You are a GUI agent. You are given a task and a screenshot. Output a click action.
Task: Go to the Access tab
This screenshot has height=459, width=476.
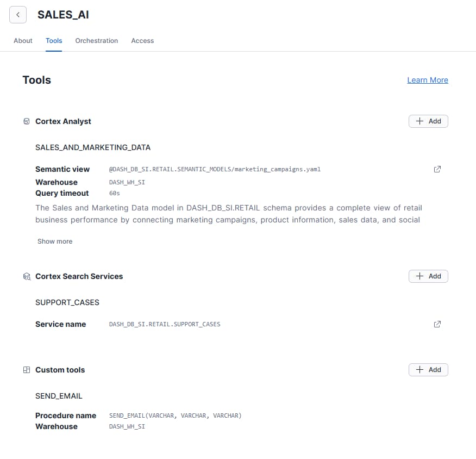[x=142, y=41]
